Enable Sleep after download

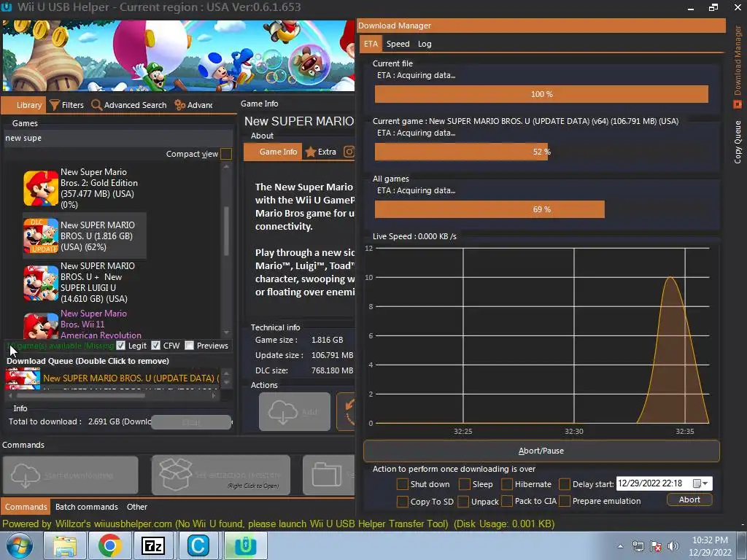pos(464,484)
